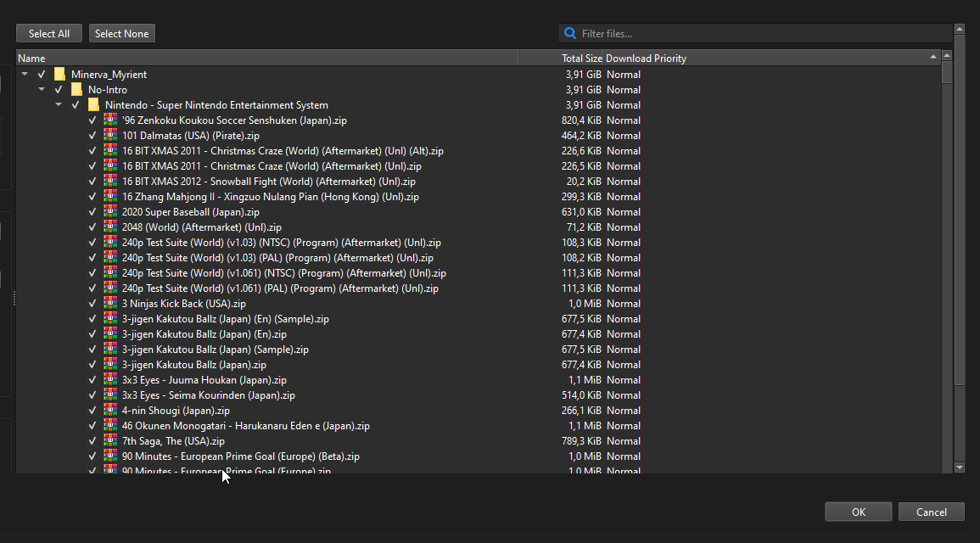Viewport: 980px width, 543px height.
Task: Click archive icon of '96 Zenkoku Koukou Soccer
Action: click(x=110, y=120)
